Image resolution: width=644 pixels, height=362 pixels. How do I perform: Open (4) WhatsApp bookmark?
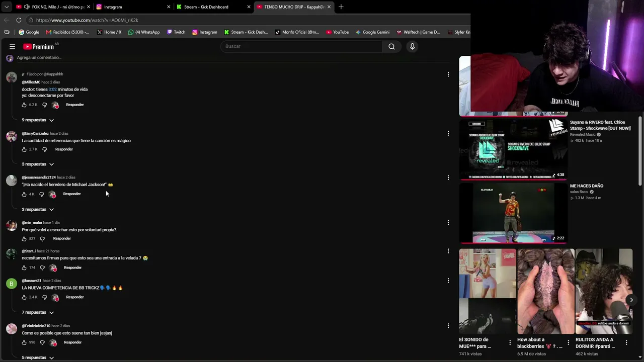pyautogui.click(x=144, y=32)
